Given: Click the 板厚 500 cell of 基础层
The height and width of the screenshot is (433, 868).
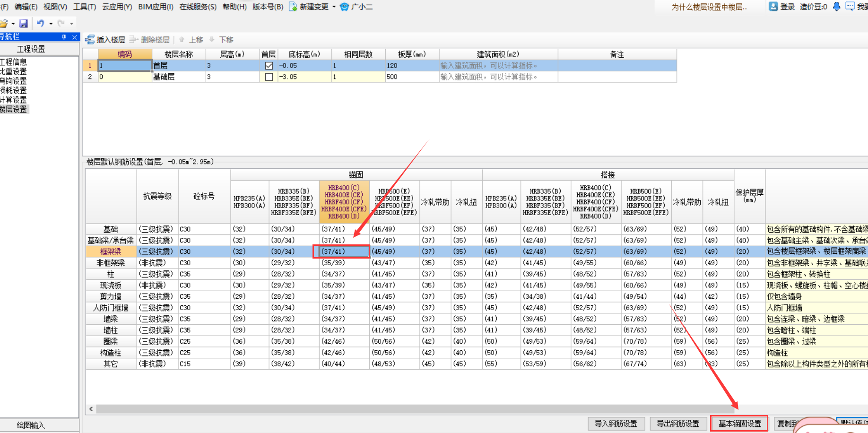Looking at the screenshot, I should (x=412, y=77).
